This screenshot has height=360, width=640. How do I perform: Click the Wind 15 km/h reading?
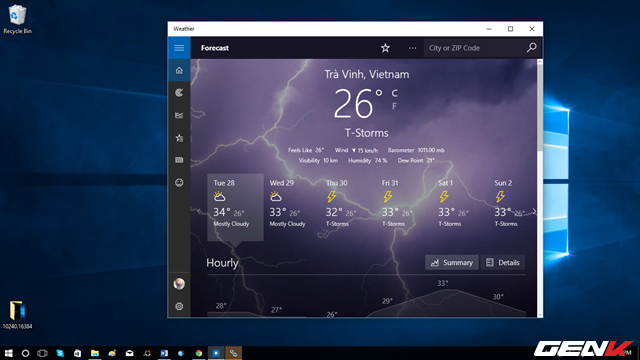356,150
